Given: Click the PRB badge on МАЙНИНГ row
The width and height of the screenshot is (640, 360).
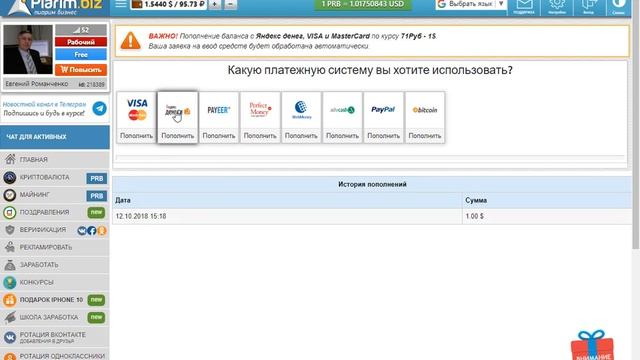Looking at the screenshot, I should pos(96,196).
